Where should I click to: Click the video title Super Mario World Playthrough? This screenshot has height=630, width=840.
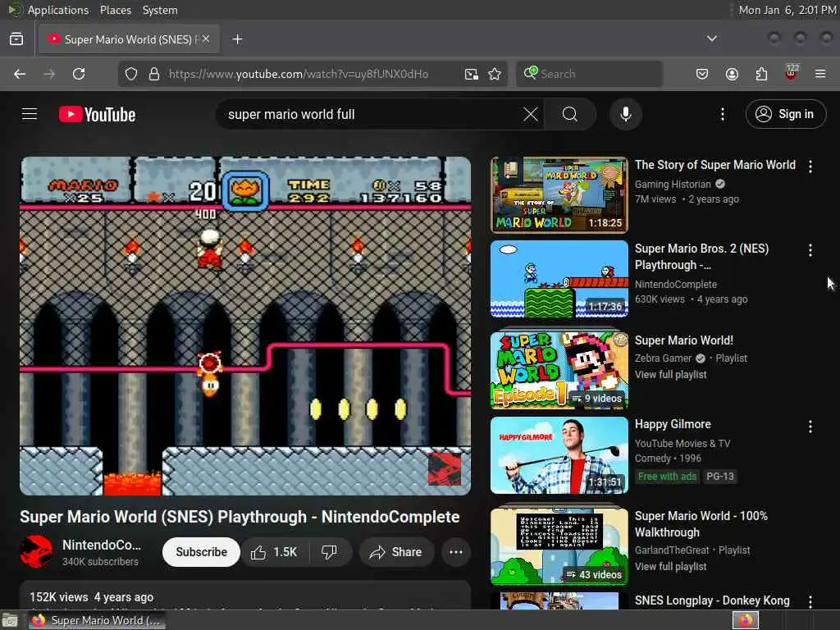(x=240, y=517)
